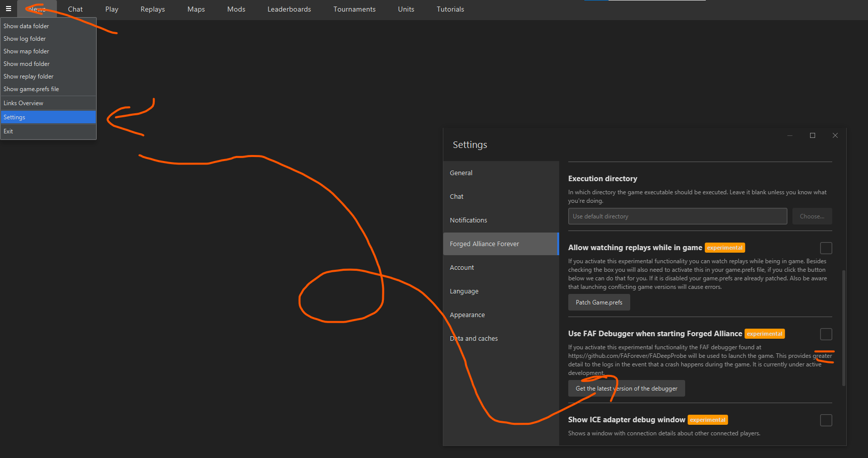Toggle Use FAF Debugger checkbox
The width and height of the screenshot is (868, 458).
click(x=826, y=334)
